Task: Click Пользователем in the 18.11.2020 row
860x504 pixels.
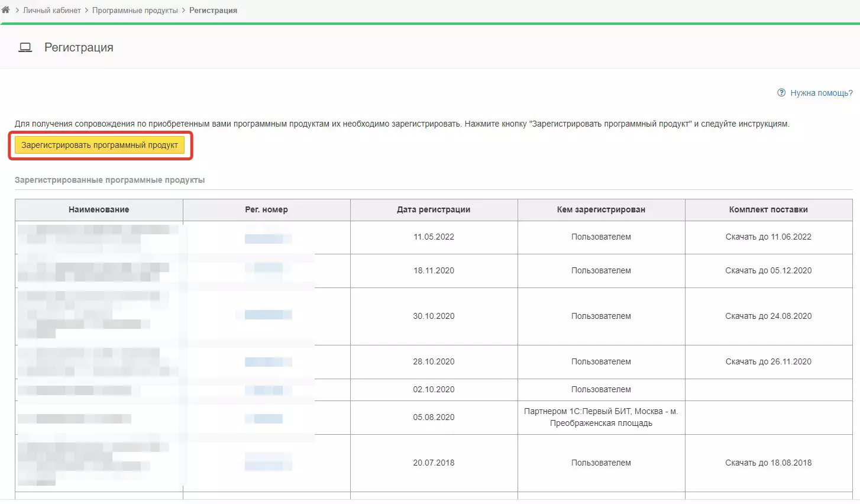Action: pyautogui.click(x=601, y=270)
